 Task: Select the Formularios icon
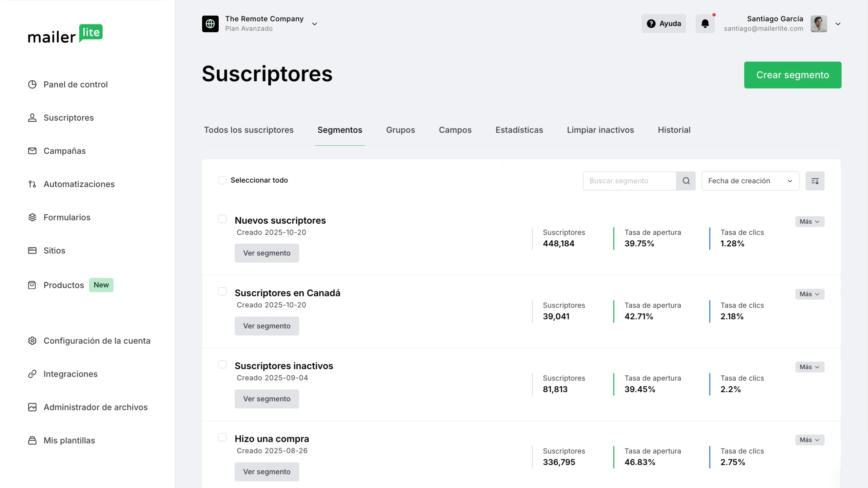coord(32,217)
